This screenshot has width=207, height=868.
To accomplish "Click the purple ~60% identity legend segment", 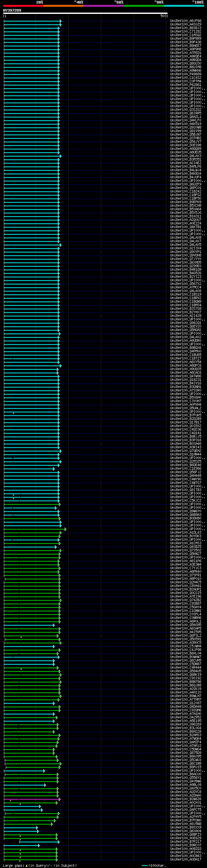I will (103, 6).
